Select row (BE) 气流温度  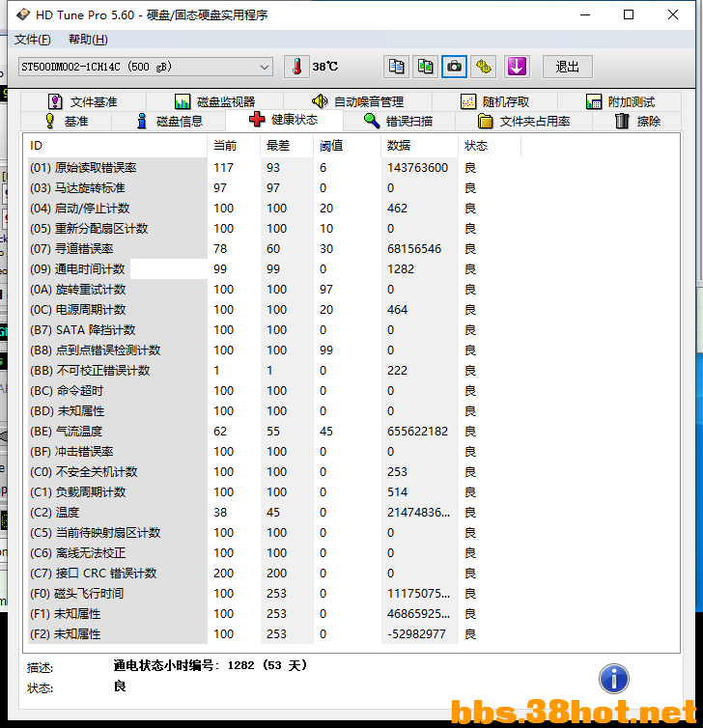pyautogui.click(x=274, y=432)
